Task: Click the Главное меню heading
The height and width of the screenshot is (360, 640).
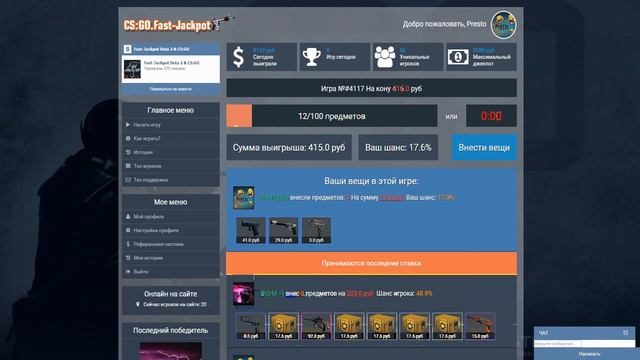Action: [x=171, y=110]
